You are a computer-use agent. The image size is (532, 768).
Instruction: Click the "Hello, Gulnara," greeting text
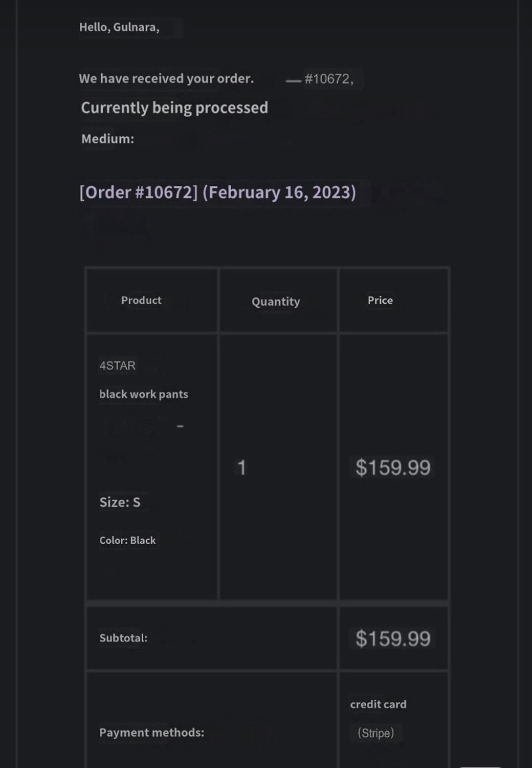click(x=119, y=27)
